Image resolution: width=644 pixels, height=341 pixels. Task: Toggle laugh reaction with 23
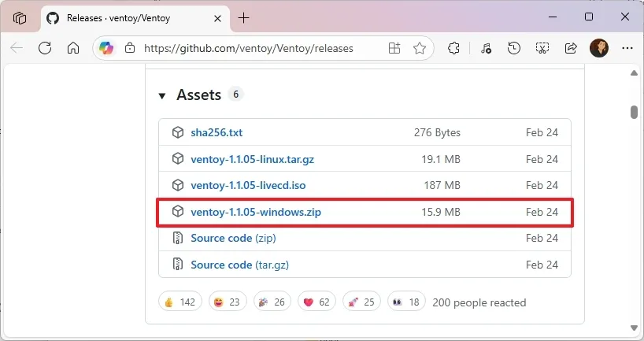(x=228, y=301)
